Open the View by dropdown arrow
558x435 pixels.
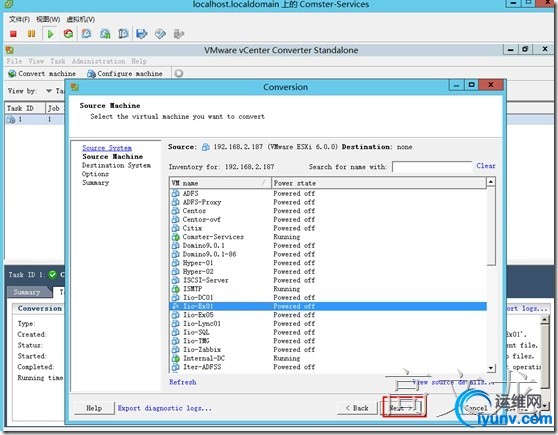click(49, 91)
